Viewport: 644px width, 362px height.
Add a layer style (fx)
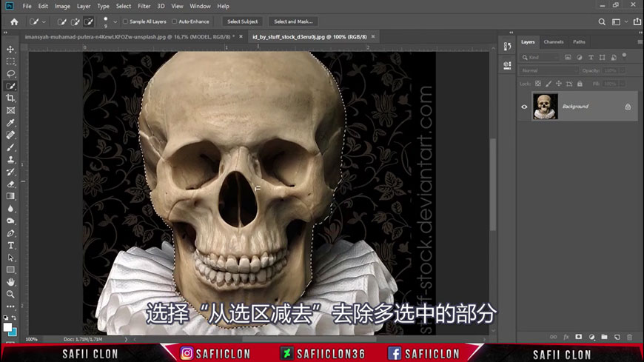click(x=566, y=337)
